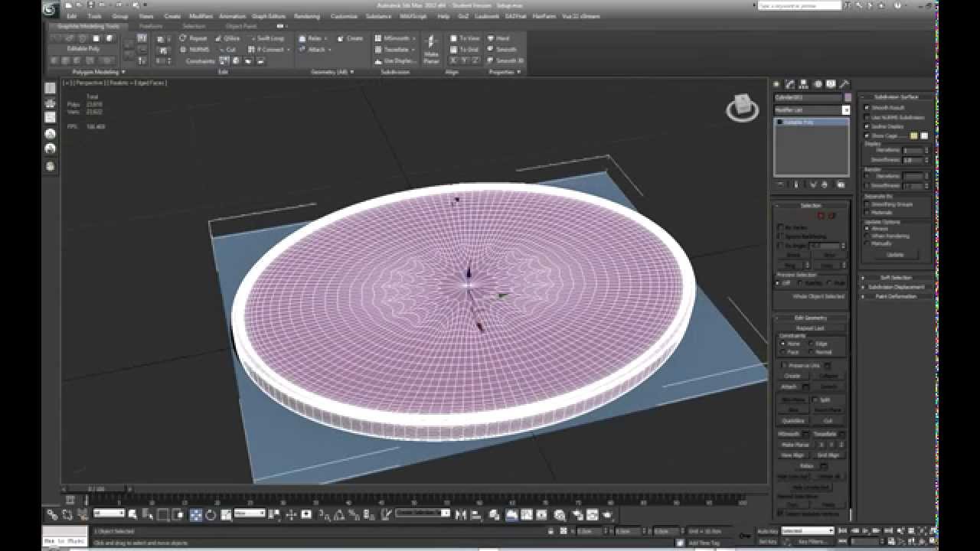Click the Relax ribbon tool
The width and height of the screenshot is (980, 551).
pyautogui.click(x=312, y=38)
